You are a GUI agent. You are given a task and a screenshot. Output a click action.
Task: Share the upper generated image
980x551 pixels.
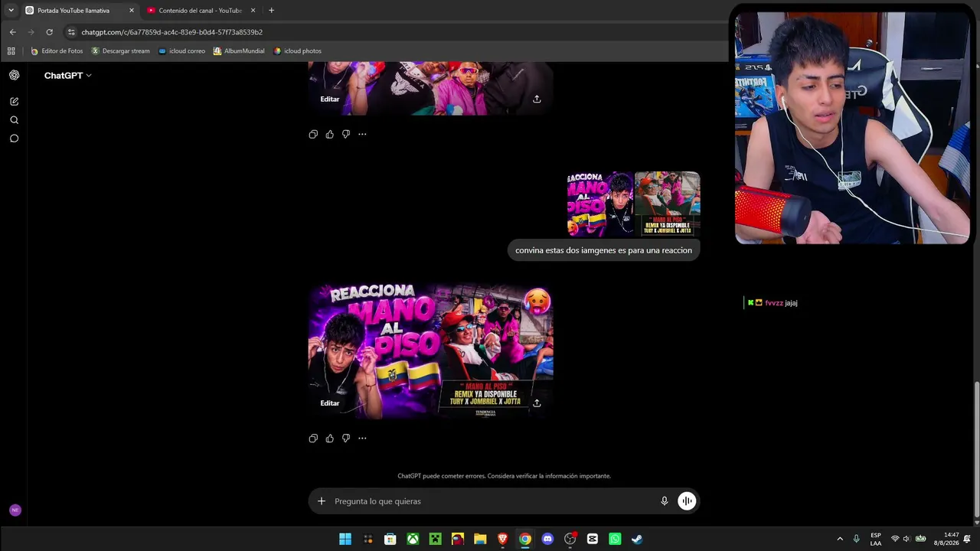[x=537, y=99]
